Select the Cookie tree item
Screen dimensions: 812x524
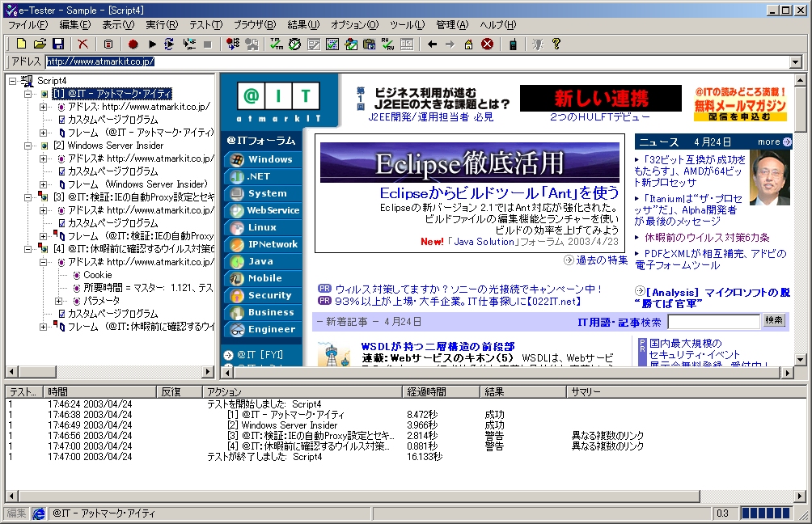point(97,275)
